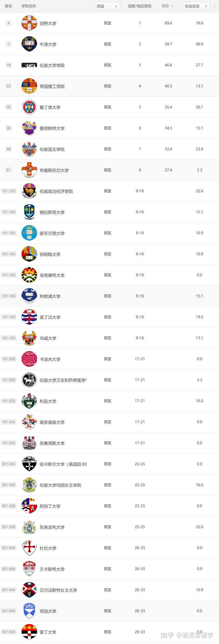Click the Oxford University crest icon
Viewport: 219px width, 644px height.
pos(29,44)
